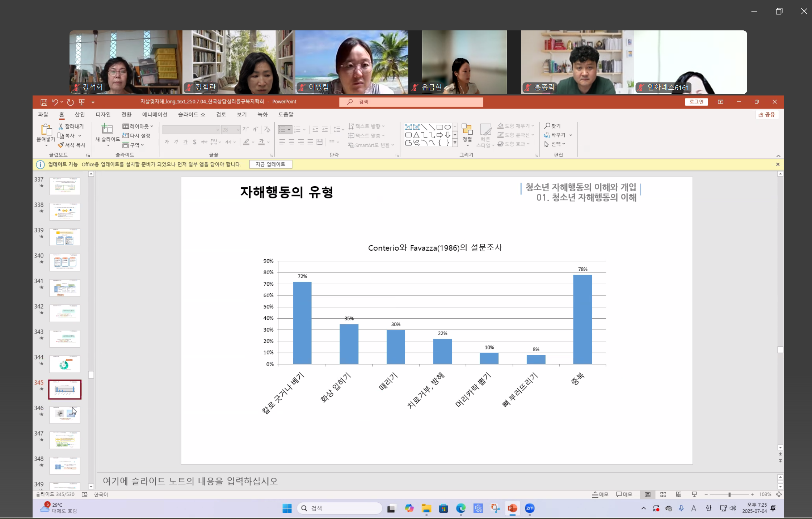
Task: Click the Save icon in the quick access toolbar
Action: (x=44, y=102)
